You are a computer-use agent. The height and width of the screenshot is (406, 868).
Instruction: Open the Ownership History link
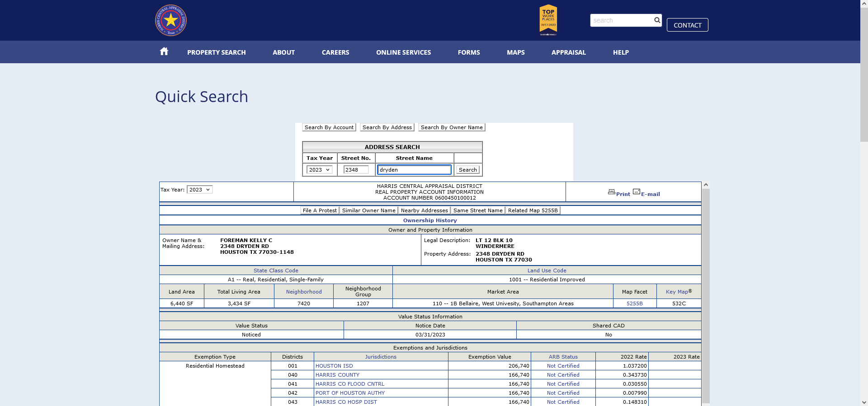[430, 220]
